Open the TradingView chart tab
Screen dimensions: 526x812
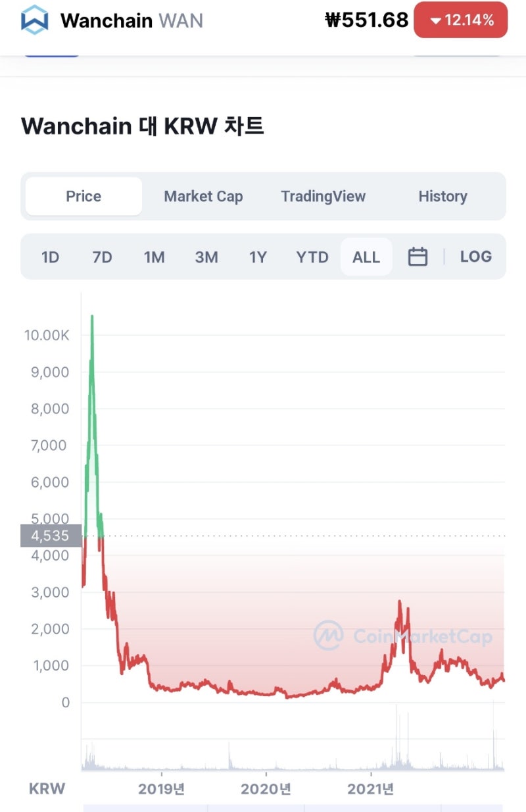pyautogui.click(x=323, y=196)
